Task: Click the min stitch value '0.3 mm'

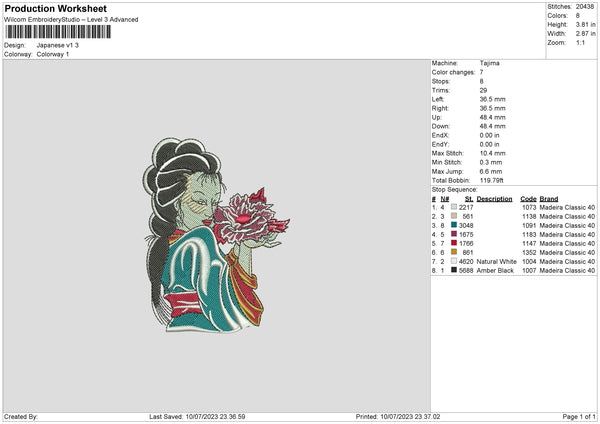Action: coord(491,162)
